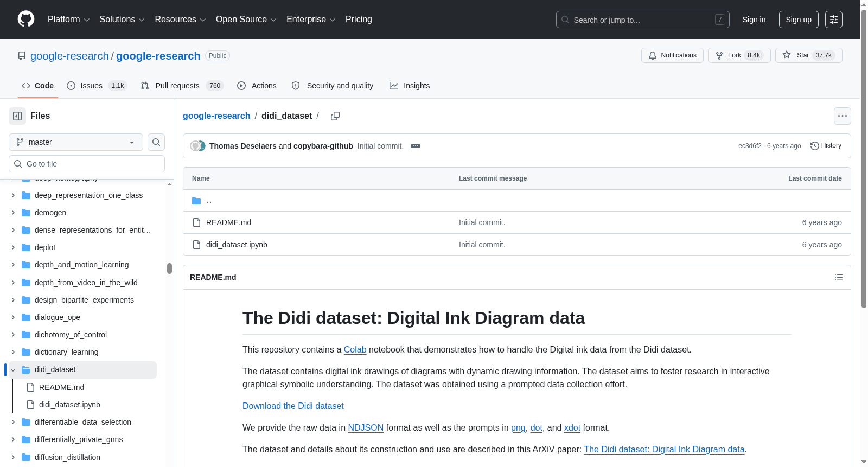The image size is (868, 467).
Task: Open the Colab notebook link
Action: coord(355,350)
